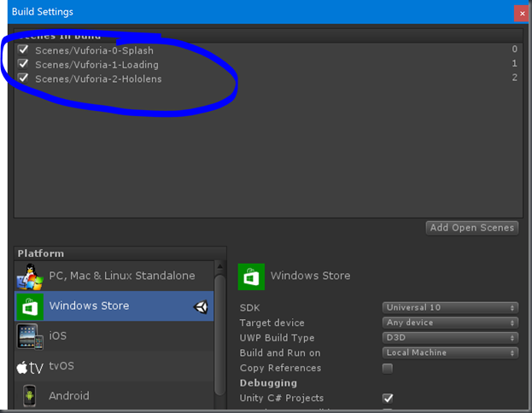Select the Scenes/Vuforia-0-Splash scene name
Image resolution: width=532 pixels, height=413 pixels.
[x=94, y=50]
